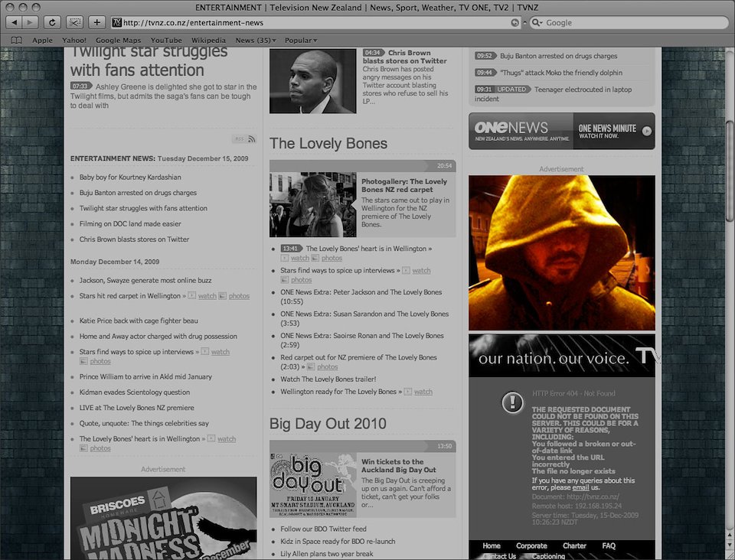
Task: Add a bookmark with the plus button
Action: tap(96, 22)
